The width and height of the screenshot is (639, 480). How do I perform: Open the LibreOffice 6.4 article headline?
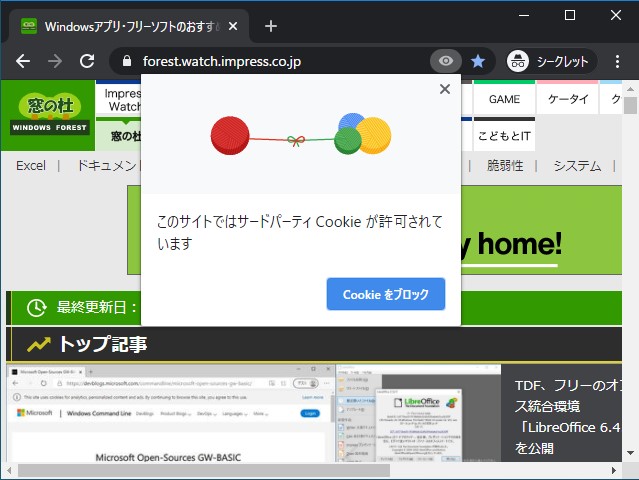point(567,416)
